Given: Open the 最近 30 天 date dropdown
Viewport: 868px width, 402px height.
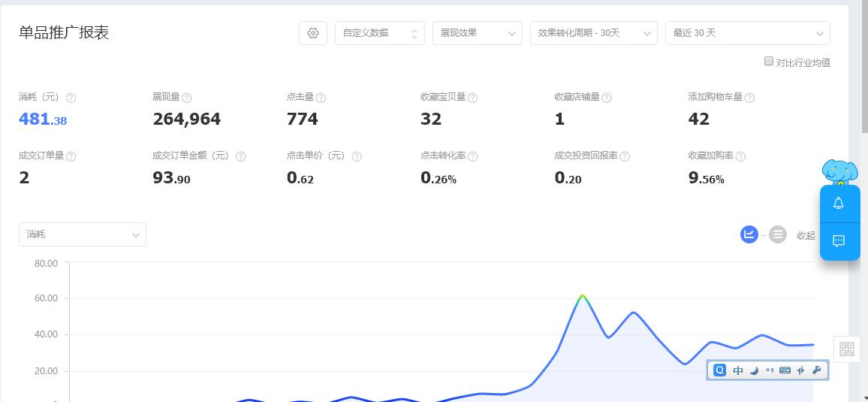Looking at the screenshot, I should [747, 33].
